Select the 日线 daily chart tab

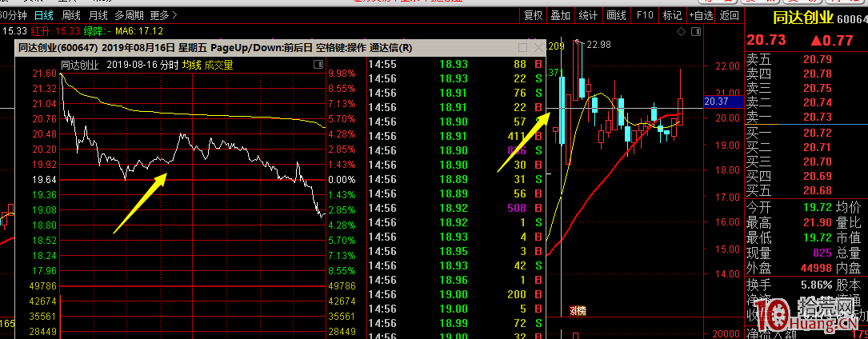(43, 15)
